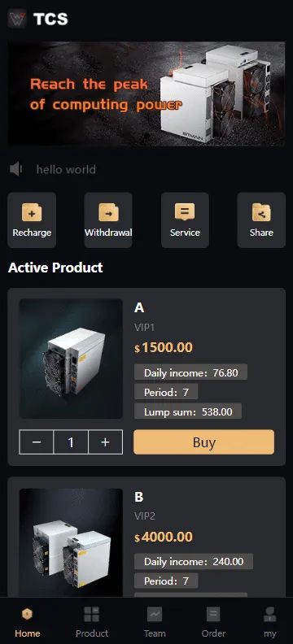
Task: Click the quantity field showing 1
Action: click(x=71, y=442)
